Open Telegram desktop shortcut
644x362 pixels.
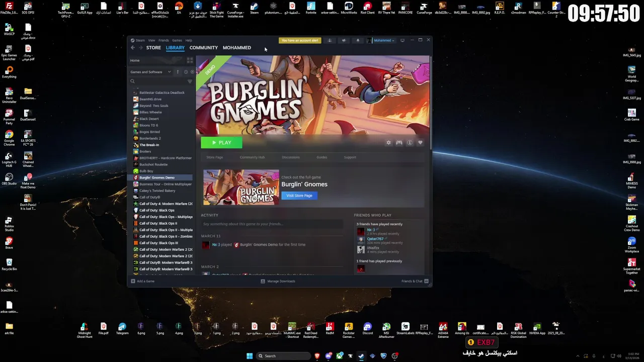click(122, 329)
